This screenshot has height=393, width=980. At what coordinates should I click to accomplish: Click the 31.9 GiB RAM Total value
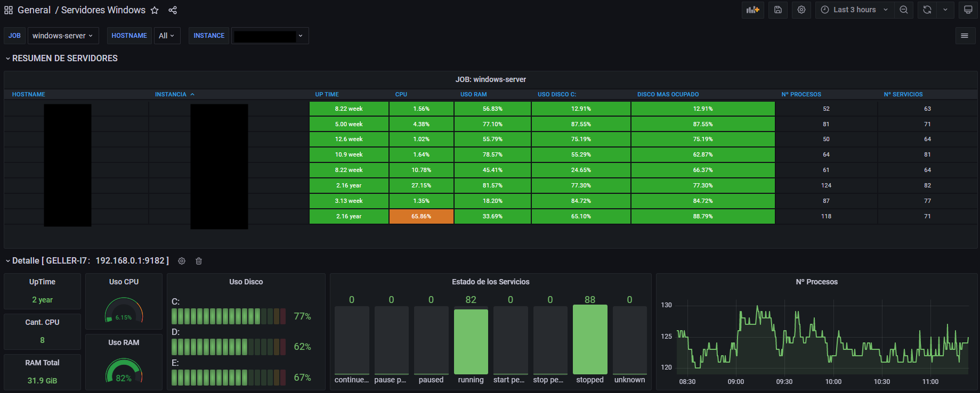click(x=42, y=381)
